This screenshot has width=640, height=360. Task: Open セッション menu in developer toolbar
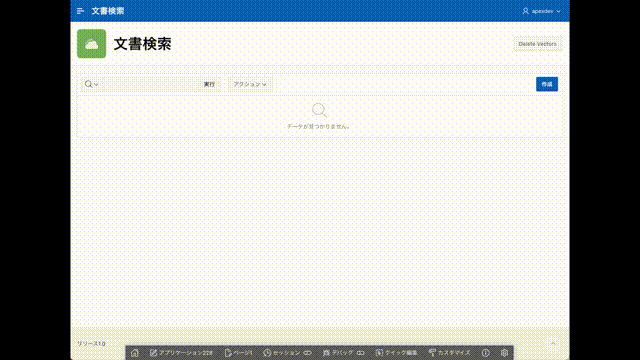pyautogui.click(x=287, y=353)
